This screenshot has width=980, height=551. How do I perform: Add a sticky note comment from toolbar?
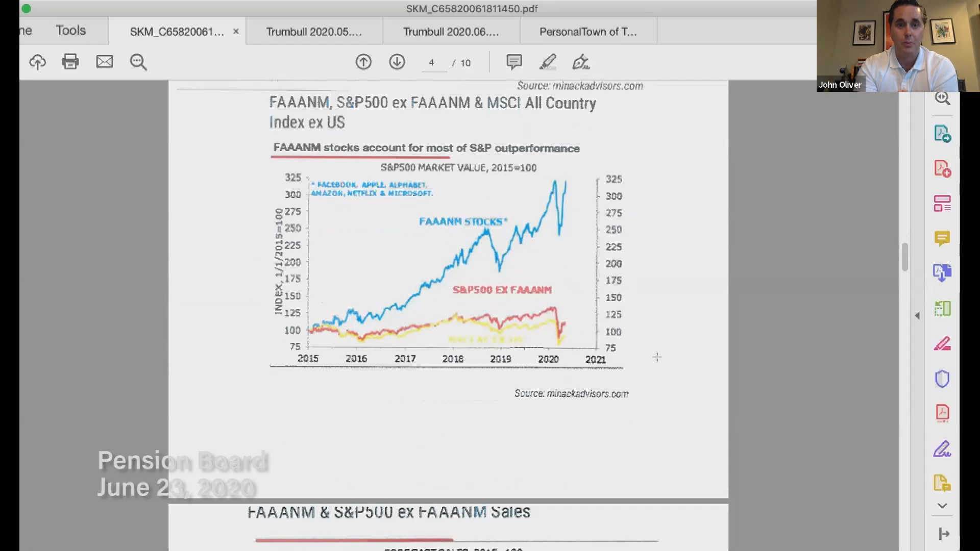[x=514, y=62]
